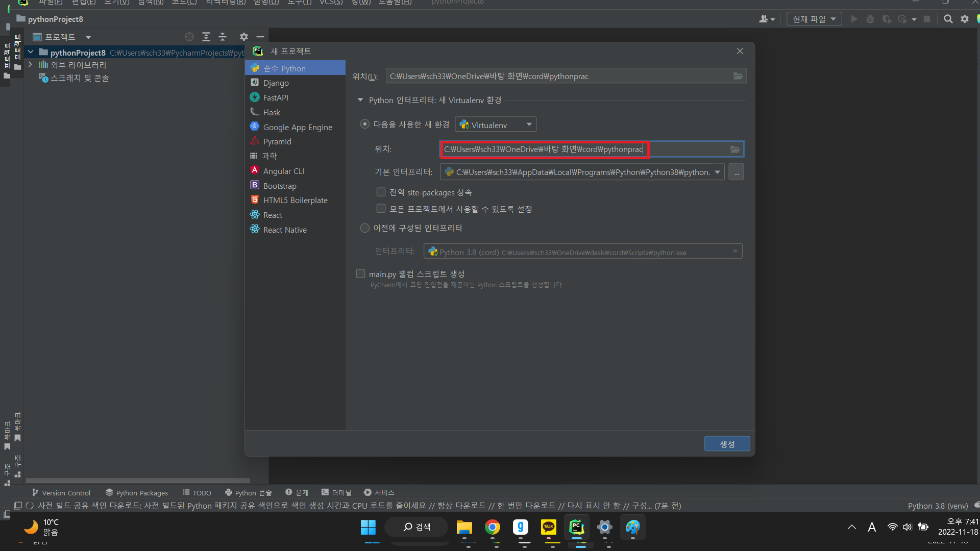
Task: Collapse the pythonProject8 tree node
Action: [31, 52]
